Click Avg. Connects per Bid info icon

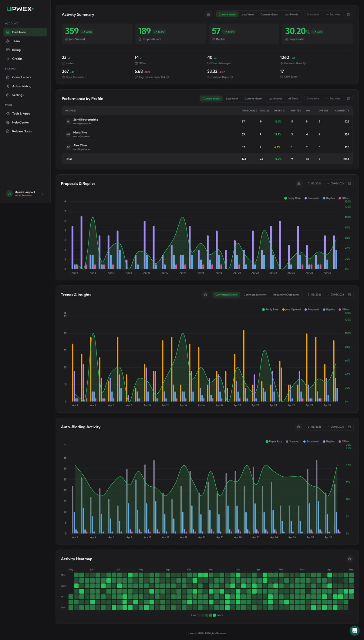[x=167, y=77]
